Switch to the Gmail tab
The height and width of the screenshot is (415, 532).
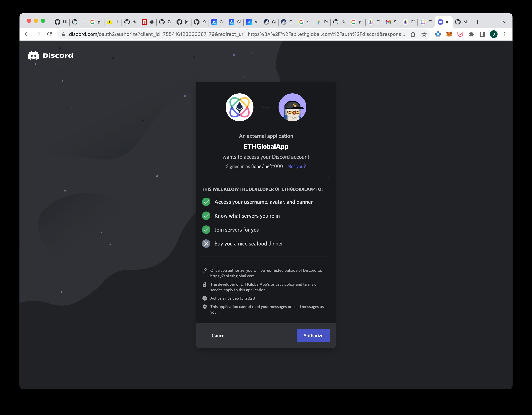(392, 22)
